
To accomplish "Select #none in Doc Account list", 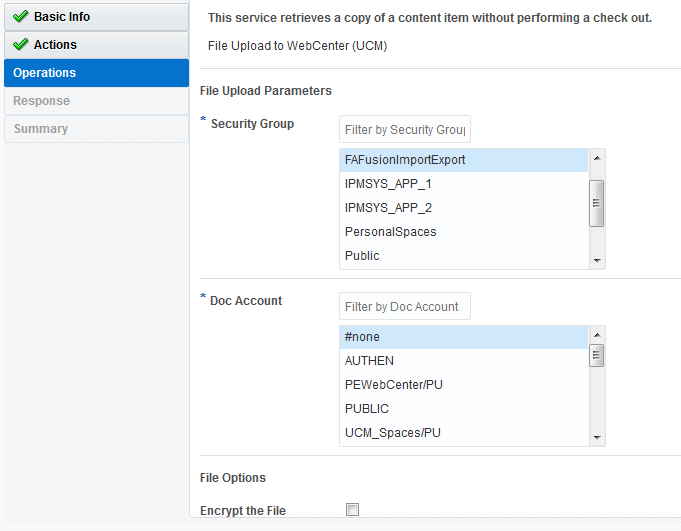I will (464, 337).
